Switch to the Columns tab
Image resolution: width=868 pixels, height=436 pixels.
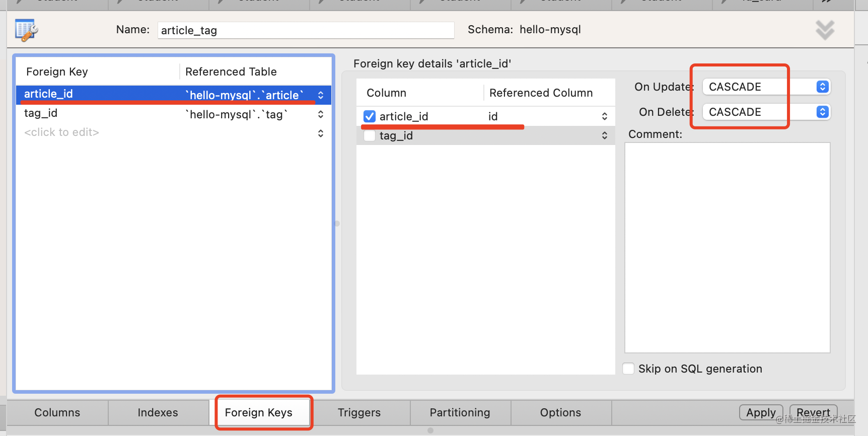click(57, 412)
